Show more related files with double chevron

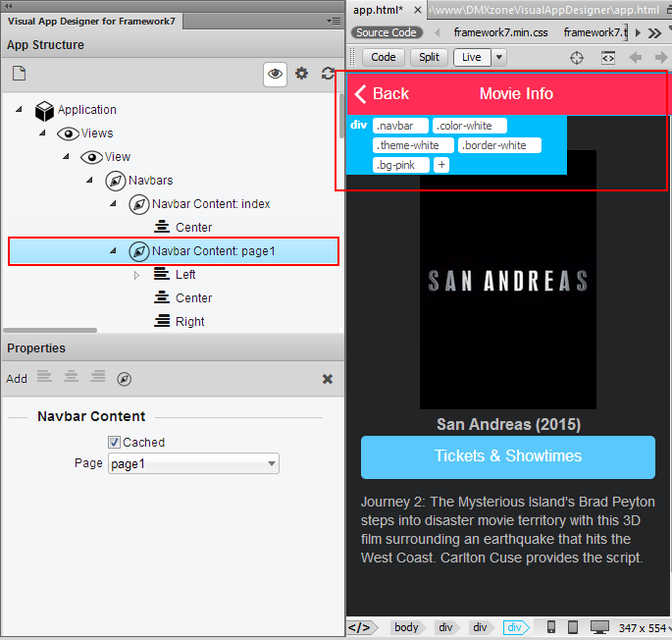[654, 33]
